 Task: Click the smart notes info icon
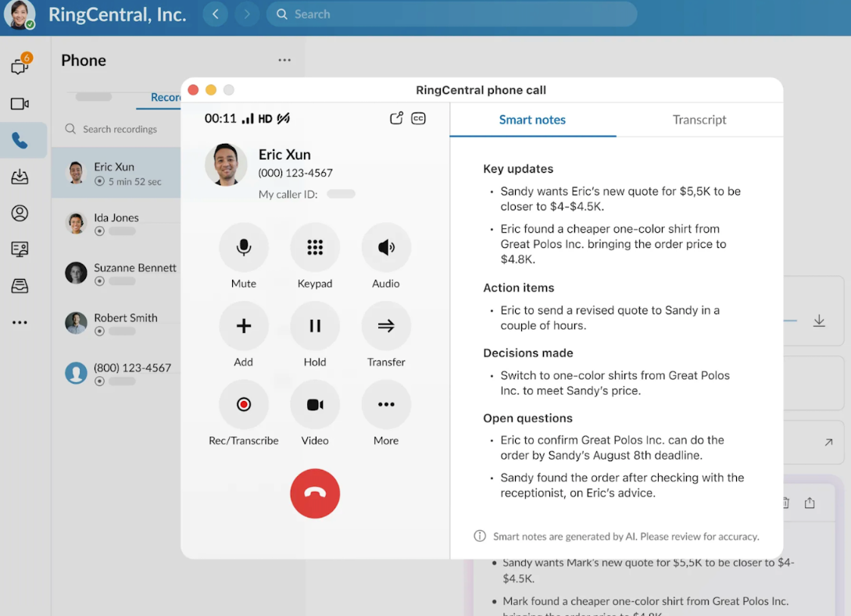[479, 536]
